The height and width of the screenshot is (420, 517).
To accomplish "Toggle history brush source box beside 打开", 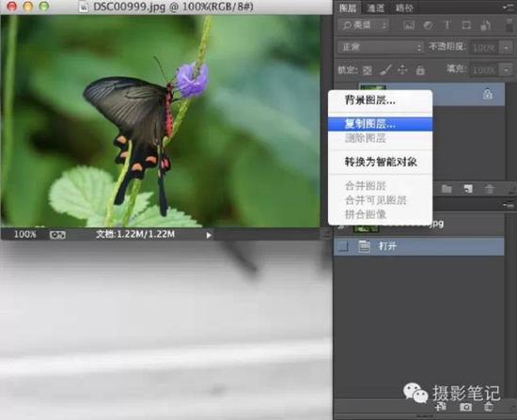I will [343, 246].
